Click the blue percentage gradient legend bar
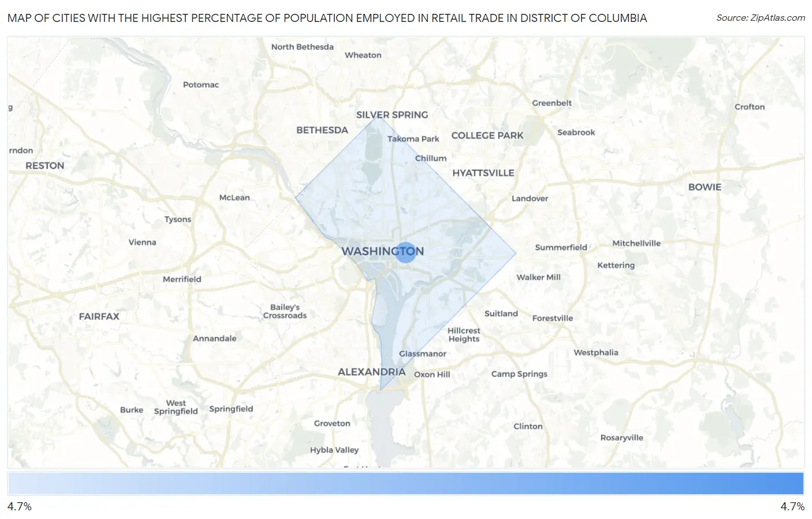Viewport: 812px width, 519px height. (405, 483)
